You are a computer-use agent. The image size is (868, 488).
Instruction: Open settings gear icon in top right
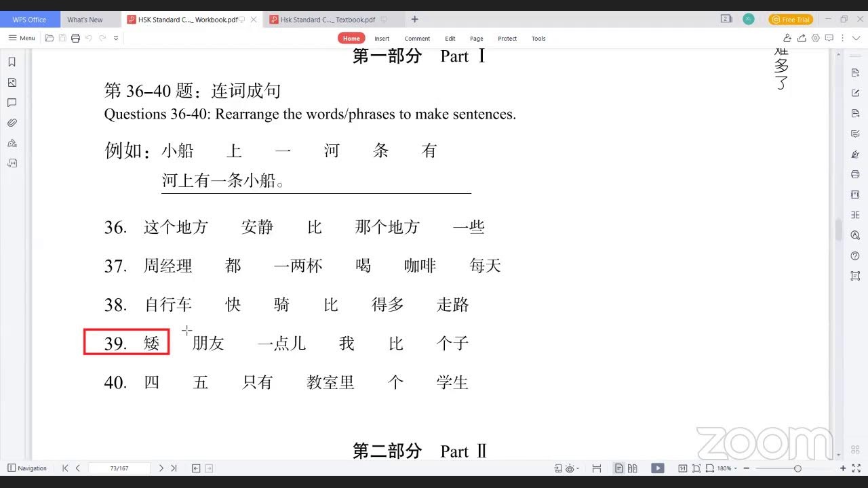click(x=816, y=38)
